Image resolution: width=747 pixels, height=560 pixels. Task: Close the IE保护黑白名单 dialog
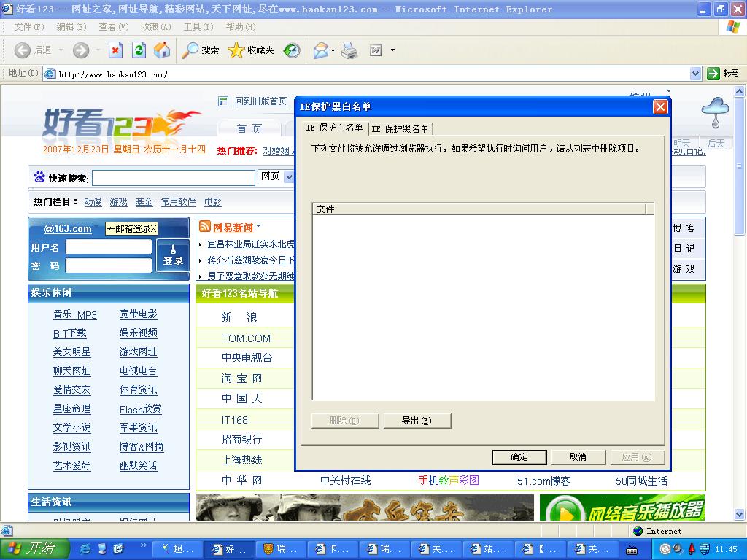tap(659, 106)
